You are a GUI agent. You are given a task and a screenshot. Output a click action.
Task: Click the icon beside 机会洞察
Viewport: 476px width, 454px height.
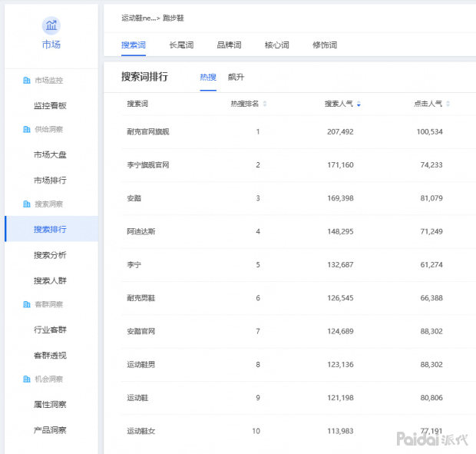pyautogui.click(x=27, y=379)
